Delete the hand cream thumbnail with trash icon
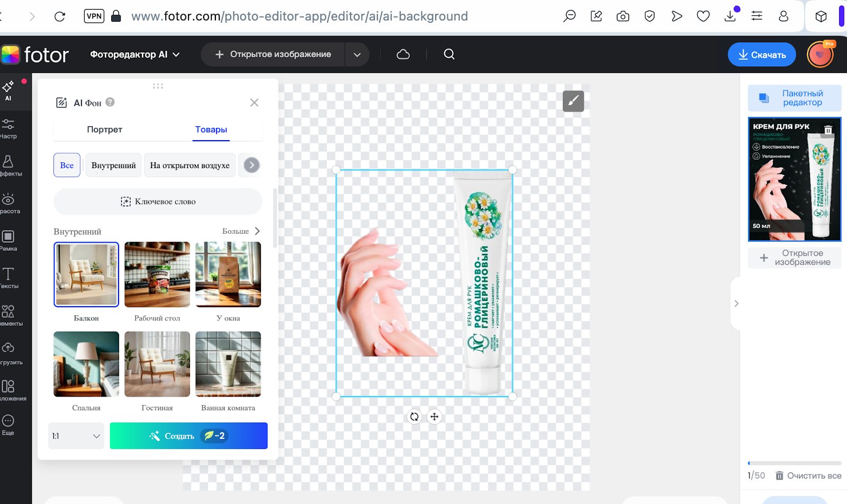The height and width of the screenshot is (504, 847). point(828,130)
